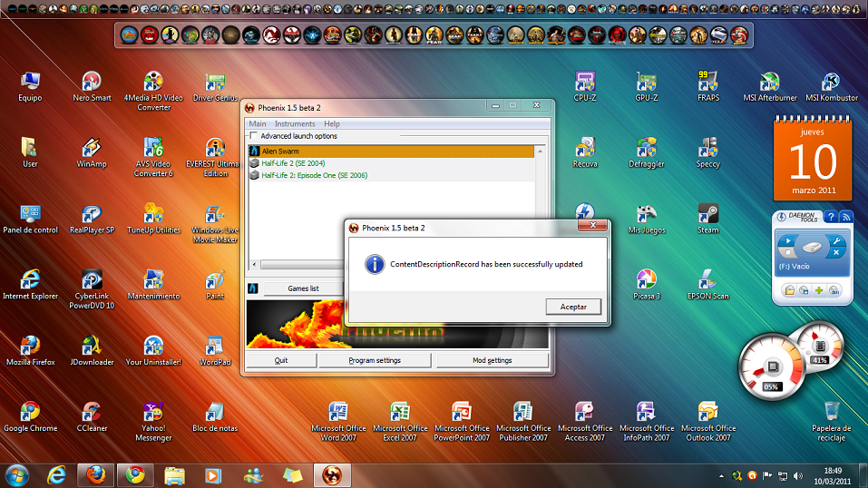This screenshot has height=488, width=868.
Task: Click horizontal scrollbar left arrow in Phoenix
Action: [x=254, y=265]
